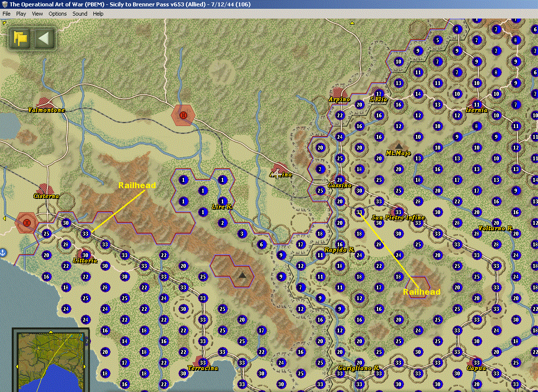Click the S.Elia map label
The width and height of the screenshot is (538, 392).
(x=379, y=99)
